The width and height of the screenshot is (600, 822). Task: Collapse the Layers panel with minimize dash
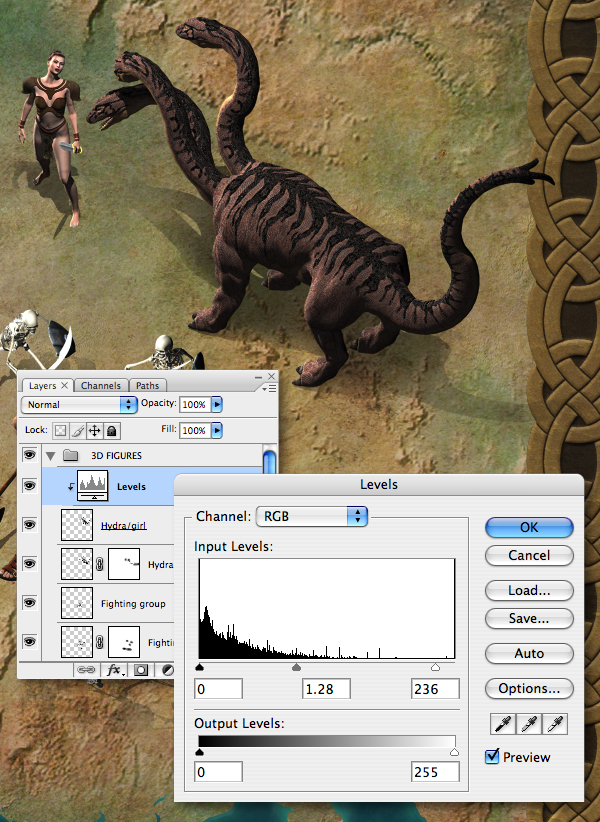(258, 377)
